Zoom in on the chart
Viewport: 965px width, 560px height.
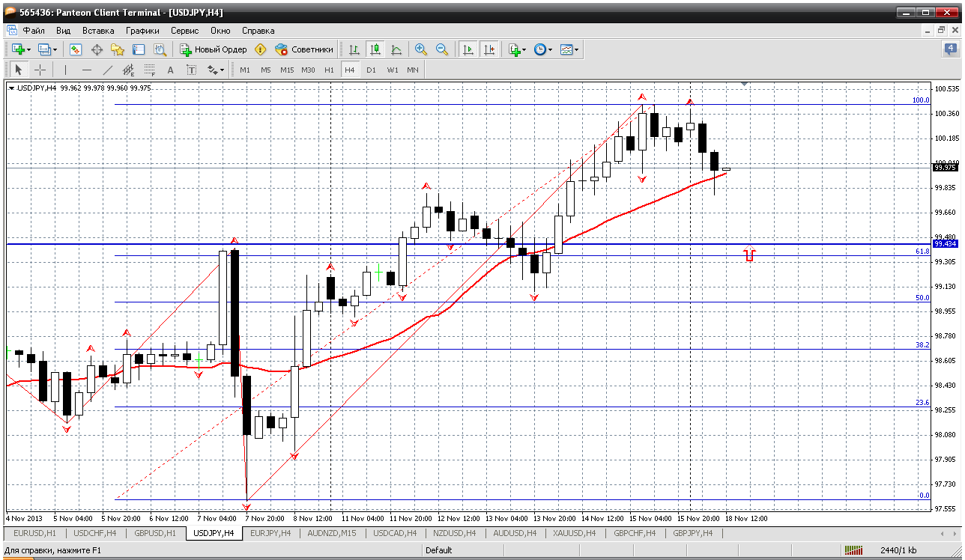421,49
